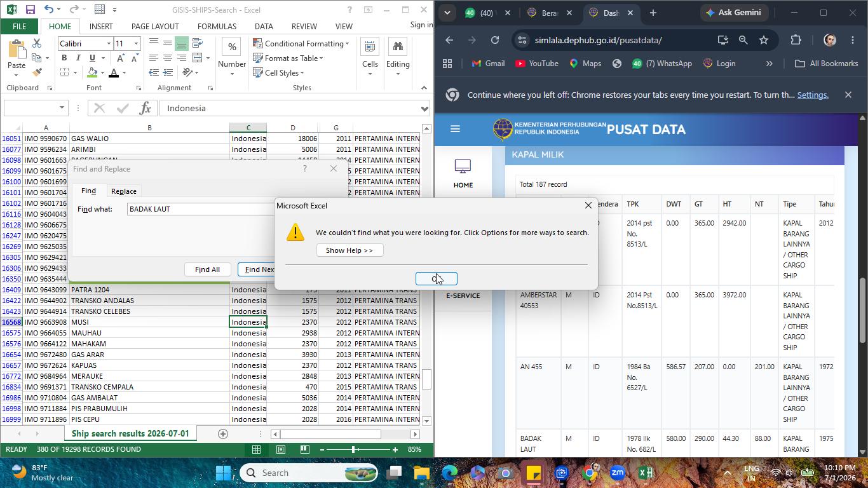The image size is (868, 488).
Task: Switch to the PAGE LAYOUT ribbon tab
Action: click(x=155, y=26)
